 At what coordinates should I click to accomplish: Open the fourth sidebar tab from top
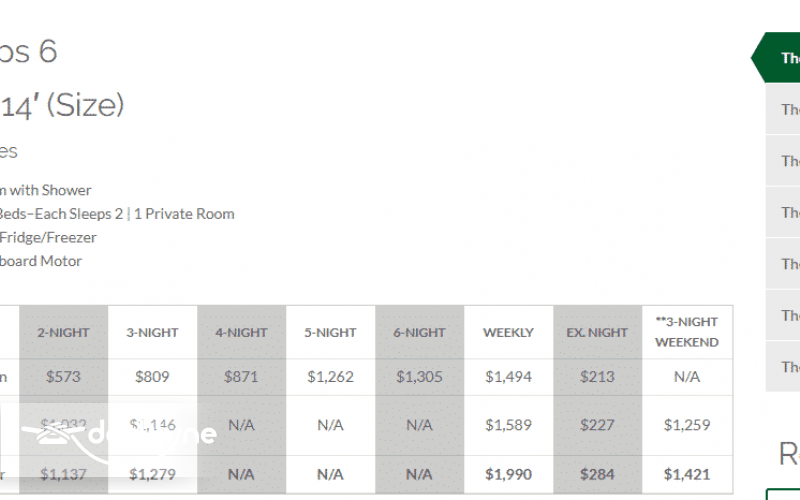coord(783,213)
